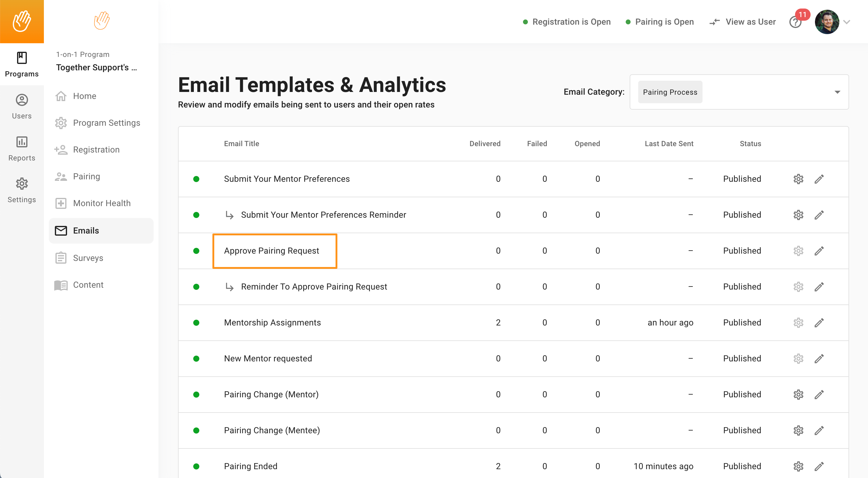Edit Approve Pairing Request email

click(819, 251)
